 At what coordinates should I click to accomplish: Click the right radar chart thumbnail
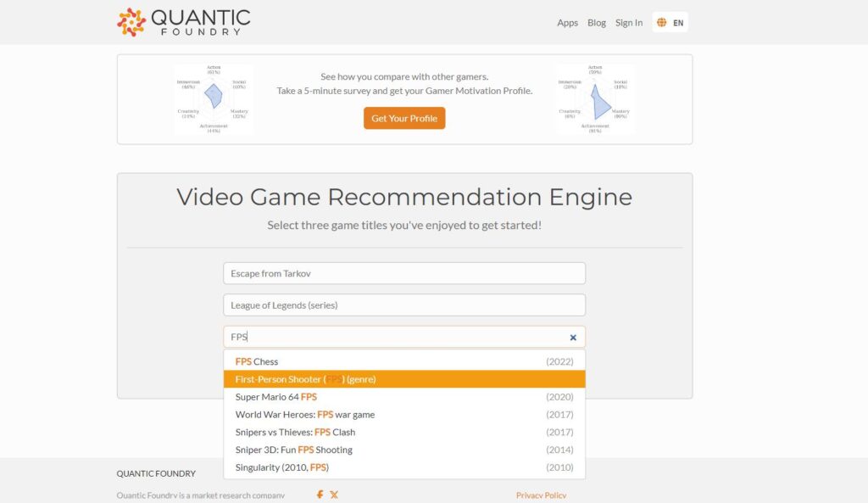point(596,98)
